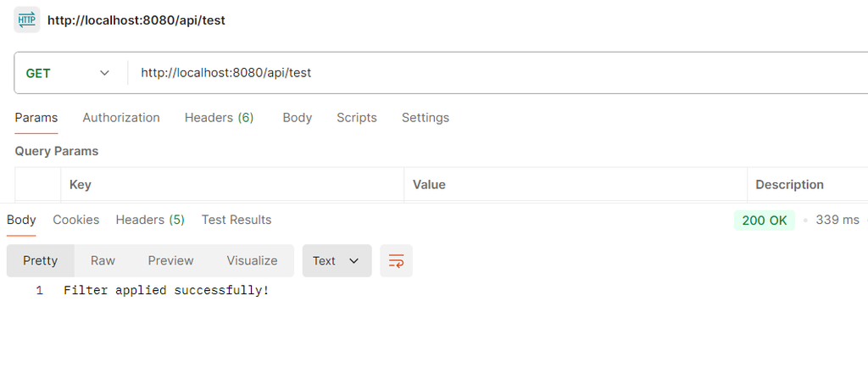Screen dimensions: 868x385
Task: Open the request Settings tab
Action: pyautogui.click(x=426, y=117)
